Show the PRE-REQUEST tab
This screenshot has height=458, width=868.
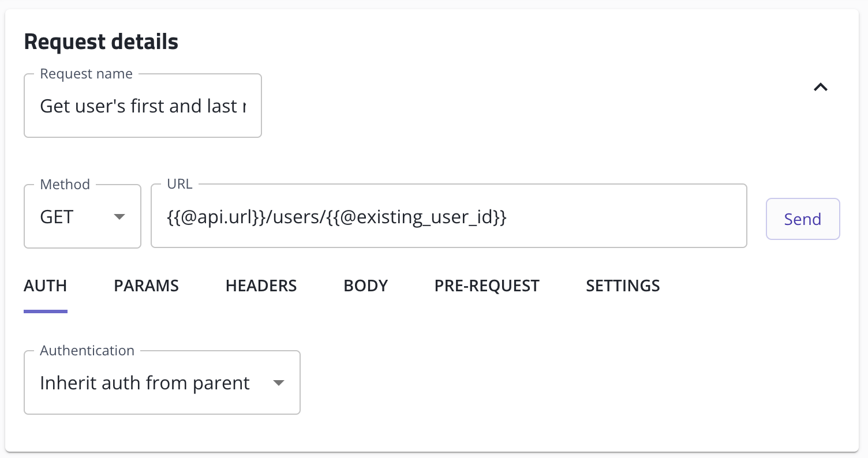(x=487, y=286)
